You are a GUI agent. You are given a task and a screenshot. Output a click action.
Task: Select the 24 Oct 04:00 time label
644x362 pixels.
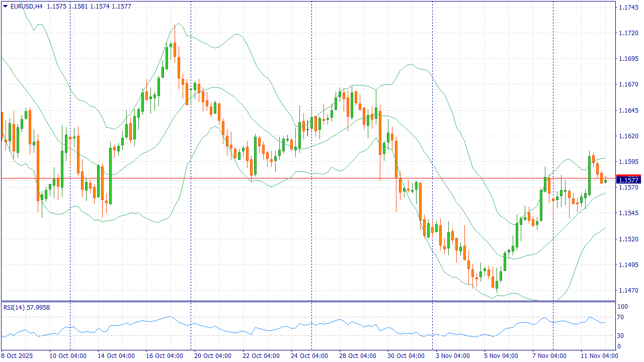pyautogui.click(x=309, y=356)
